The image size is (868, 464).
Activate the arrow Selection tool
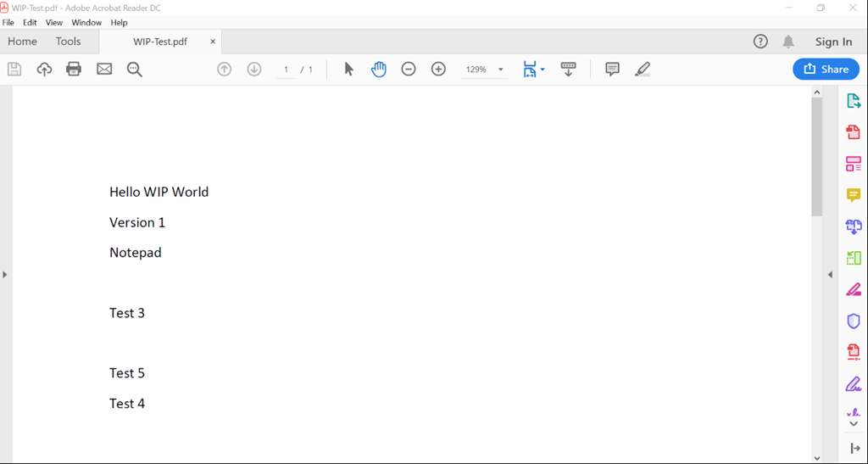(x=348, y=70)
